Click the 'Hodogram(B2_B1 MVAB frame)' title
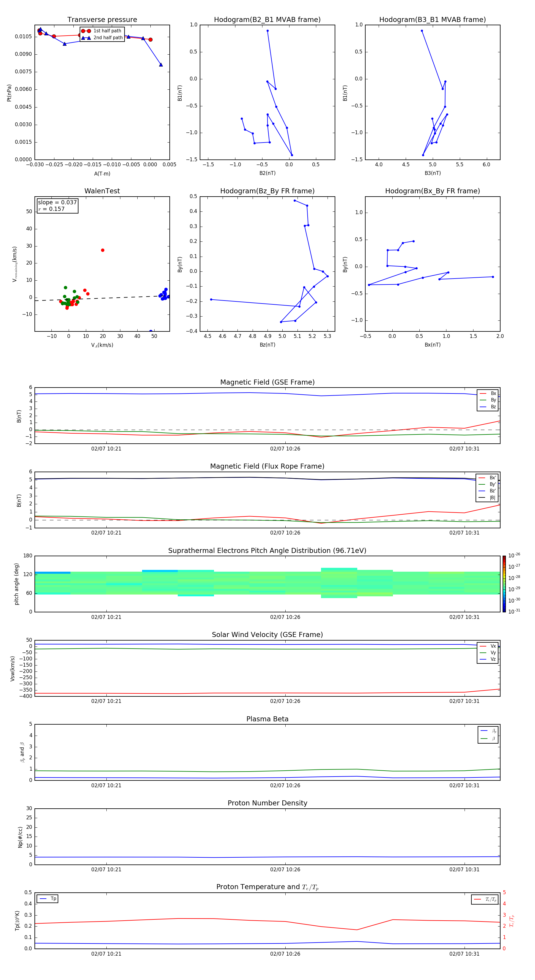Screen dimensions: 535x980 pyautogui.click(x=267, y=19)
